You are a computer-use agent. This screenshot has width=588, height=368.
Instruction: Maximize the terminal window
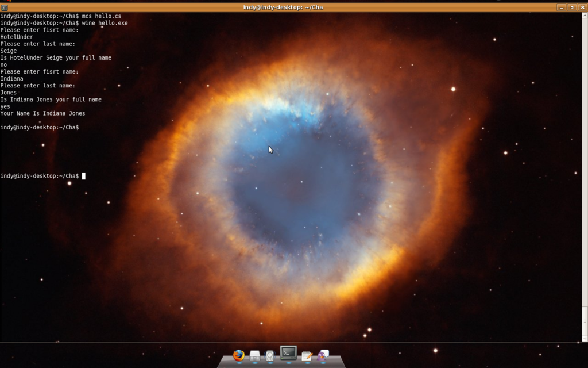point(572,7)
